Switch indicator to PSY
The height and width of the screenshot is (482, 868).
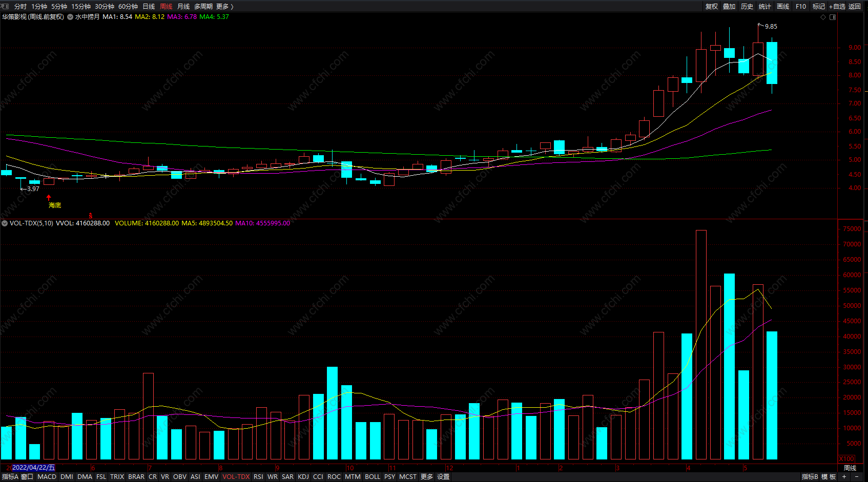390,477
